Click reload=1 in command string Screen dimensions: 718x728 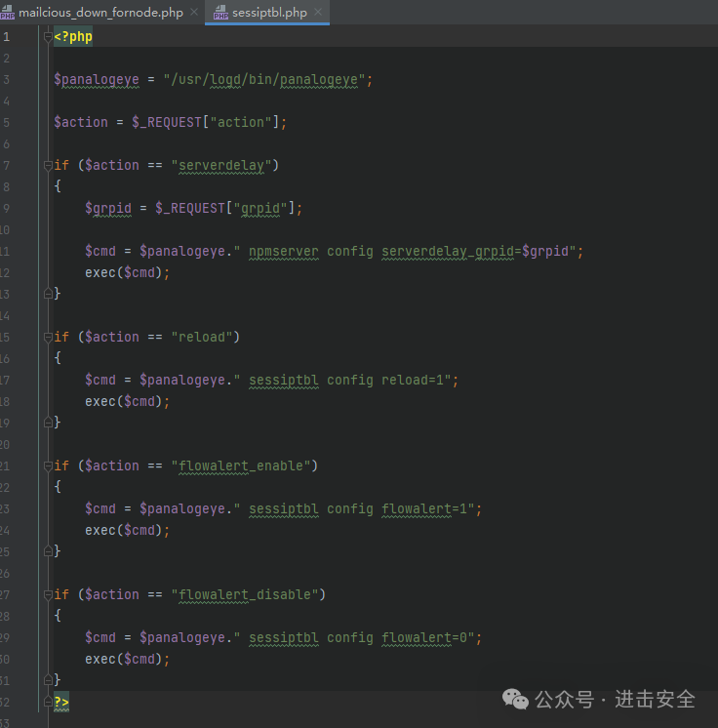pyautogui.click(x=413, y=381)
